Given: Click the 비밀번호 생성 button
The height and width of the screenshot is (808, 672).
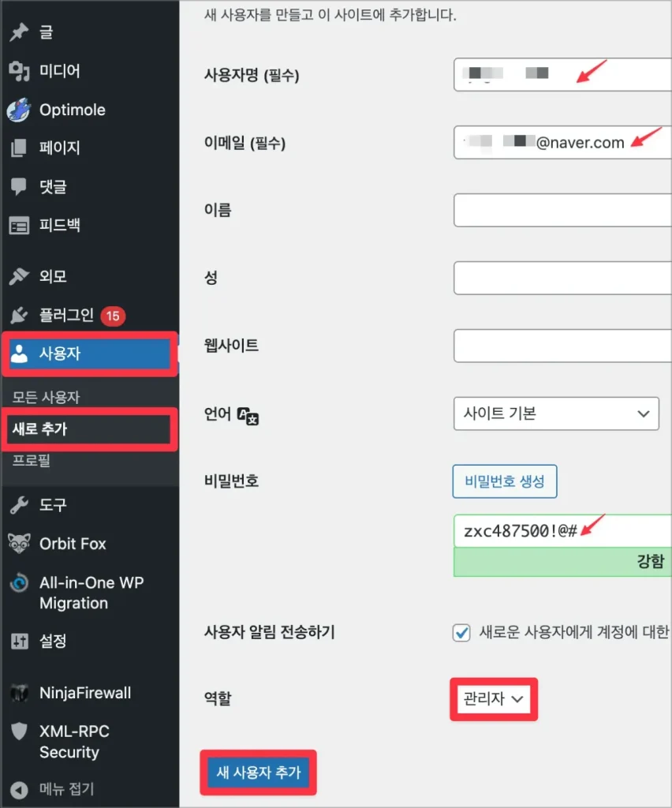Looking at the screenshot, I should [505, 481].
